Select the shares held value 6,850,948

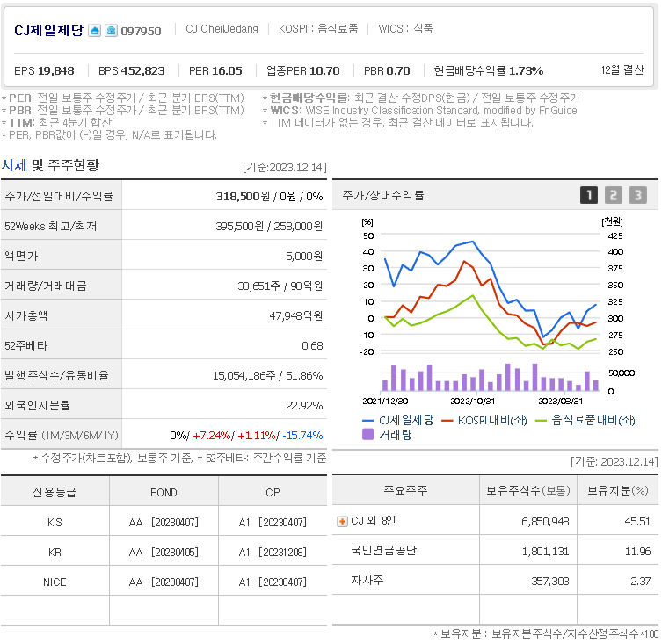(x=545, y=522)
